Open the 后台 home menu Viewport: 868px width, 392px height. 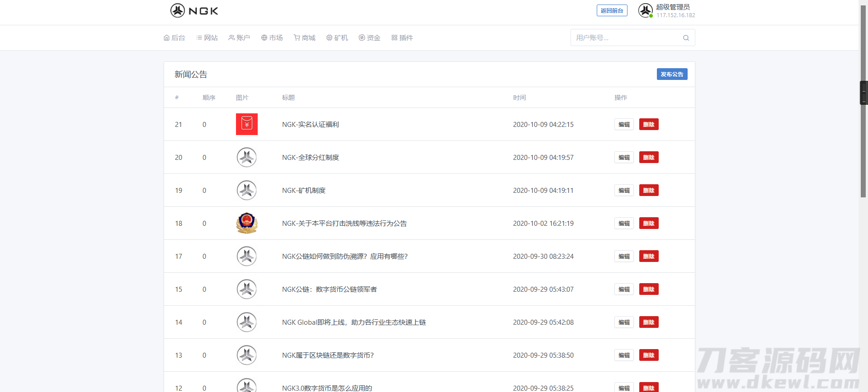tap(175, 38)
